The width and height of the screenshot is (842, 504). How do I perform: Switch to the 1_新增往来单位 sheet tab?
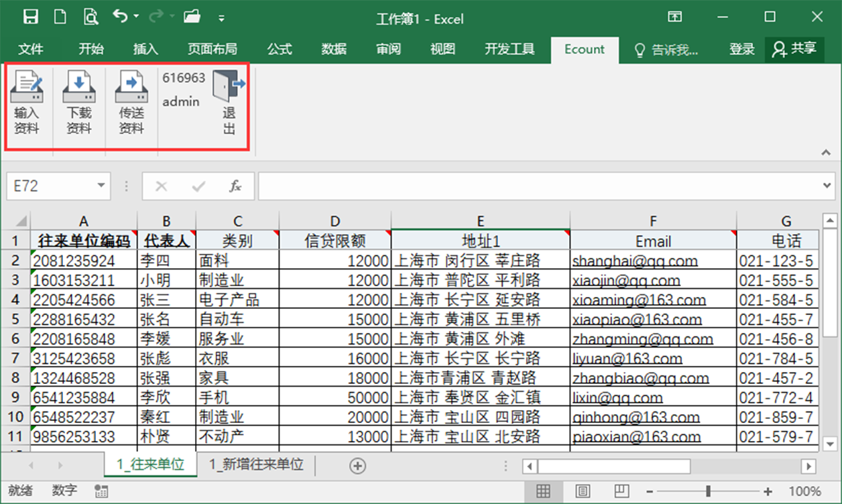click(256, 464)
